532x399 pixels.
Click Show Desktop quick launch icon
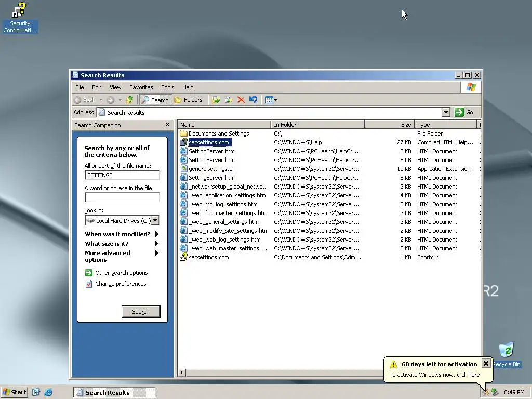point(36,392)
